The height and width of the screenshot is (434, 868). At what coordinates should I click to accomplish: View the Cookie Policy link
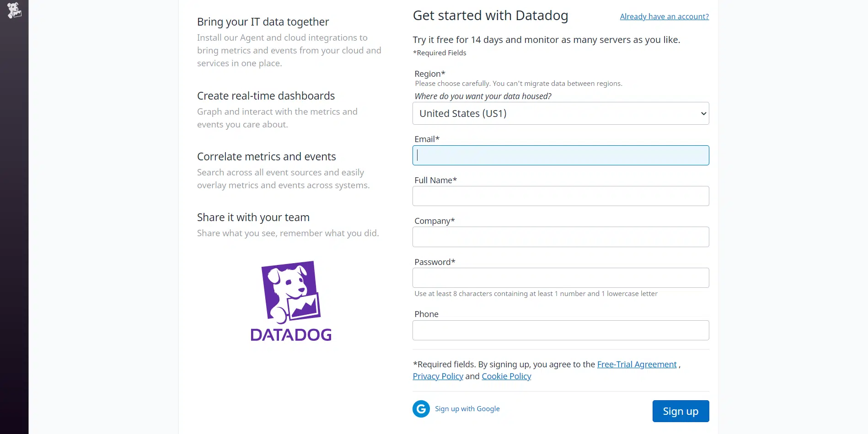click(x=506, y=376)
